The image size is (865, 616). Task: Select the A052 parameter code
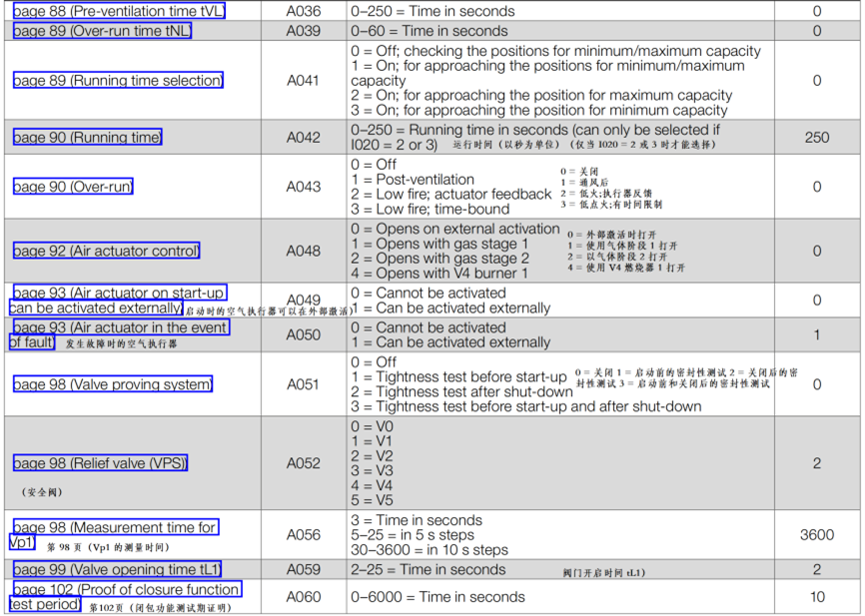click(304, 463)
